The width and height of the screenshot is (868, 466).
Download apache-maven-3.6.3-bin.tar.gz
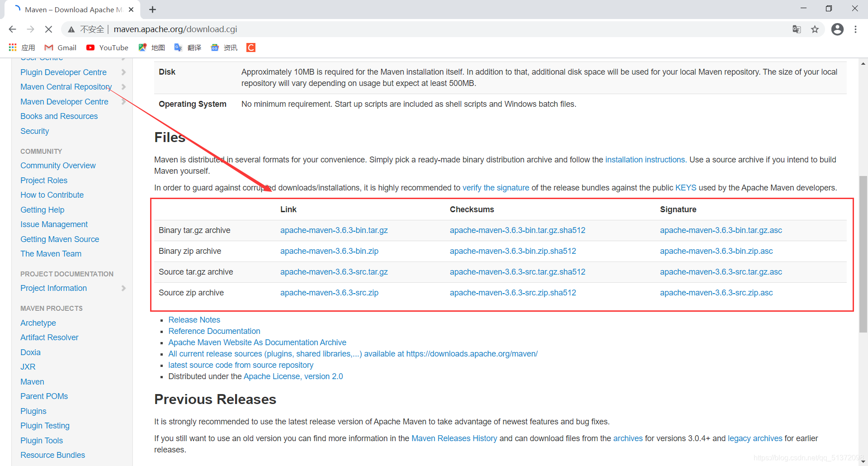coord(334,230)
